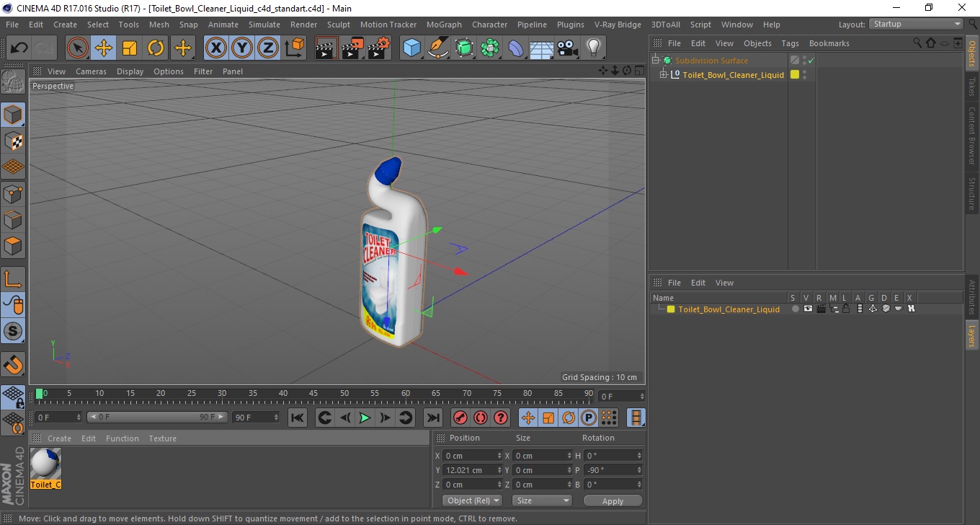Open the Size mode dropdown
The height and width of the screenshot is (525, 980).
pyautogui.click(x=542, y=500)
